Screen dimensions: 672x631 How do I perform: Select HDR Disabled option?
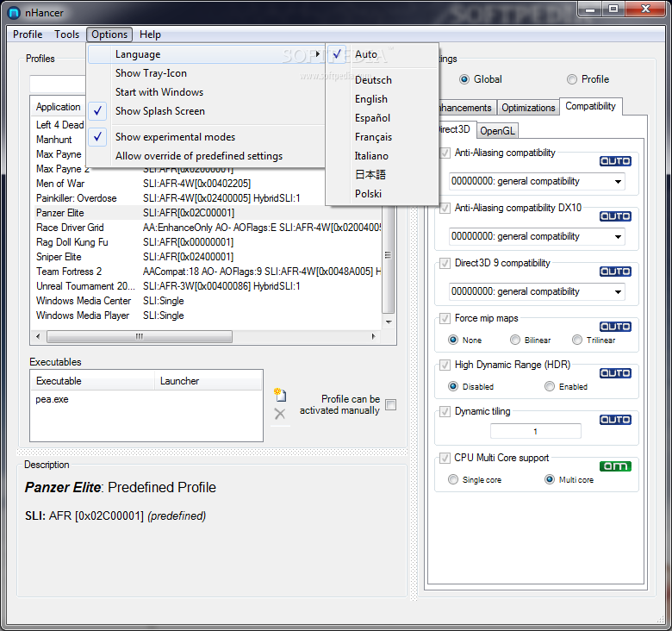tap(453, 386)
